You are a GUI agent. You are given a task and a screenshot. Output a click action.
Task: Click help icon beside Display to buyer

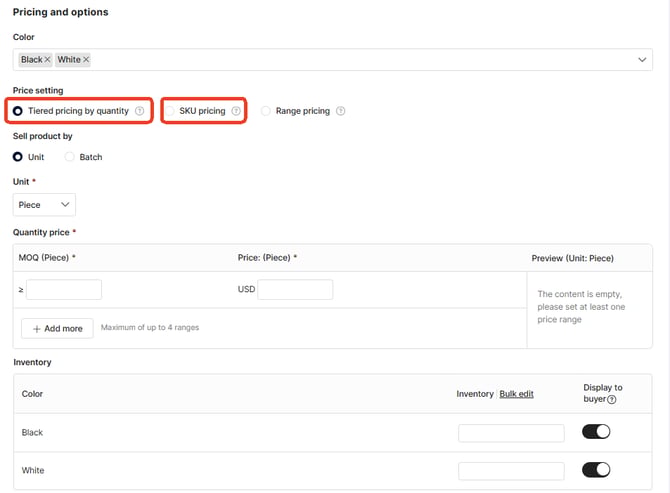(x=611, y=399)
